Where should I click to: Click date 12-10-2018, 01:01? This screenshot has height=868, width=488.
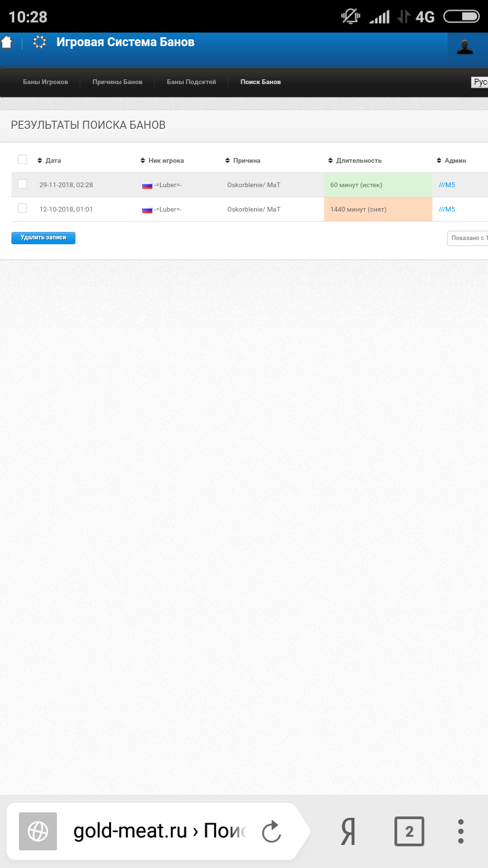tap(66, 210)
